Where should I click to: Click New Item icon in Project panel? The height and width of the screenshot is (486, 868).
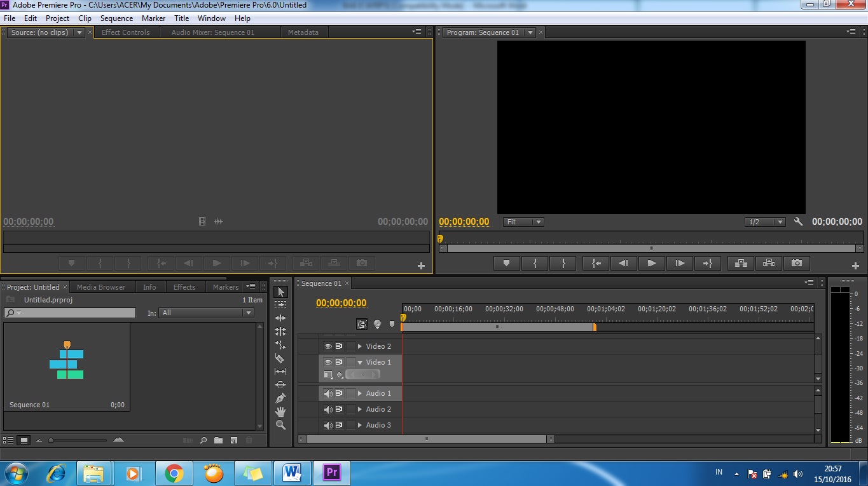pos(233,440)
